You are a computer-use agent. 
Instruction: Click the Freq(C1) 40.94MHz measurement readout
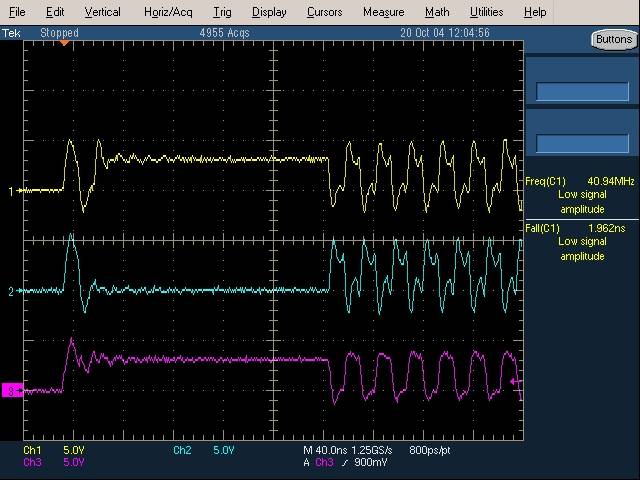pos(581,181)
